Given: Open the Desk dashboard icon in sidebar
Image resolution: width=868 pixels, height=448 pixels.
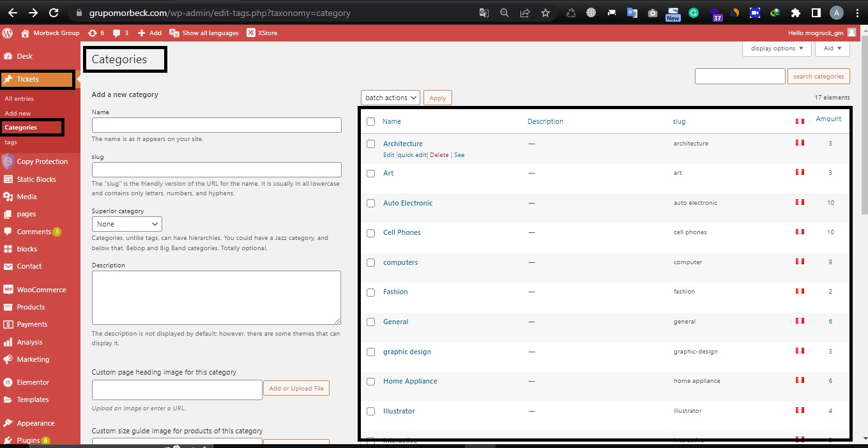Looking at the screenshot, I should 8,56.
